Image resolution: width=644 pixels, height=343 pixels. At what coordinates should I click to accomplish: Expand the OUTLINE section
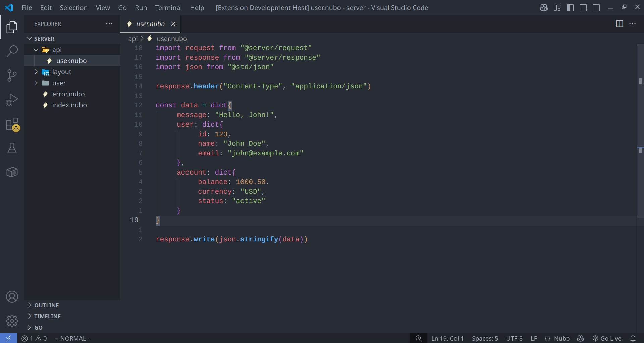46,305
